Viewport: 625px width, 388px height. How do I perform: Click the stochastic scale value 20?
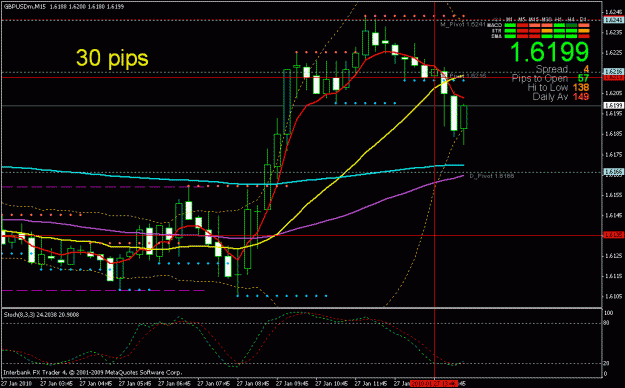pos(607,364)
